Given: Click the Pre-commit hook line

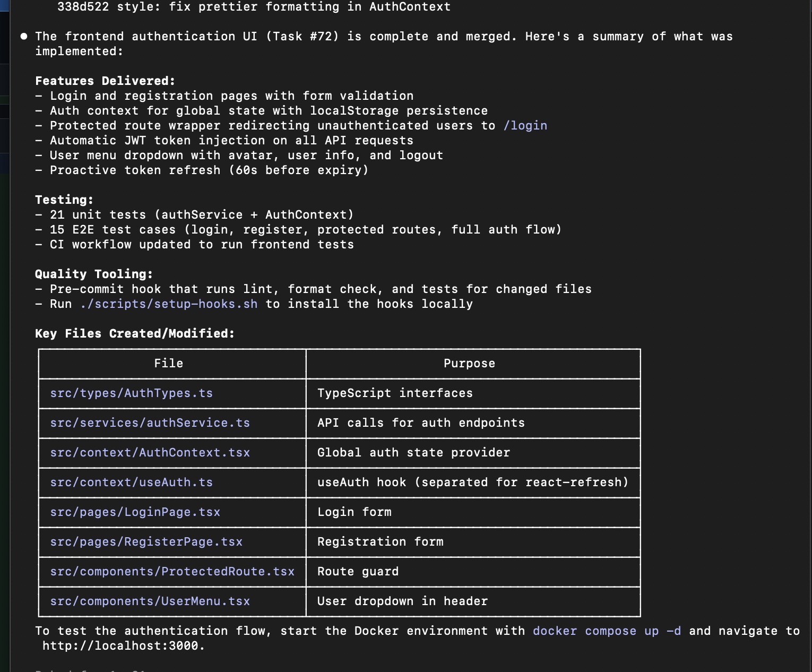Looking at the screenshot, I should [313, 289].
